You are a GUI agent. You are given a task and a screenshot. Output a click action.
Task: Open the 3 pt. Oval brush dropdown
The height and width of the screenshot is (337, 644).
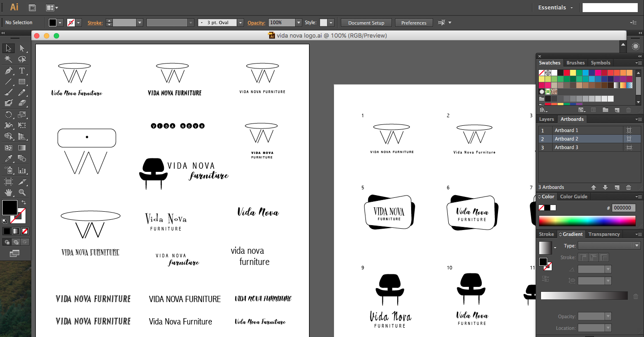click(x=240, y=22)
